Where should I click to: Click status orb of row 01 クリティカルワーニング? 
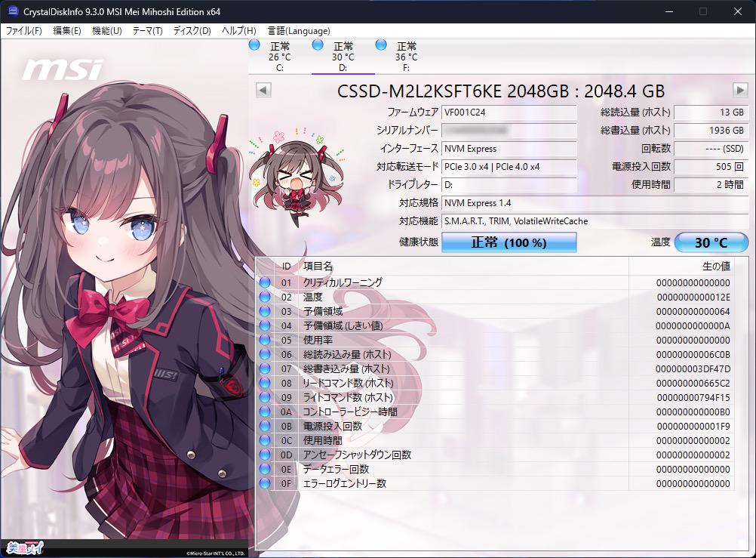click(265, 282)
